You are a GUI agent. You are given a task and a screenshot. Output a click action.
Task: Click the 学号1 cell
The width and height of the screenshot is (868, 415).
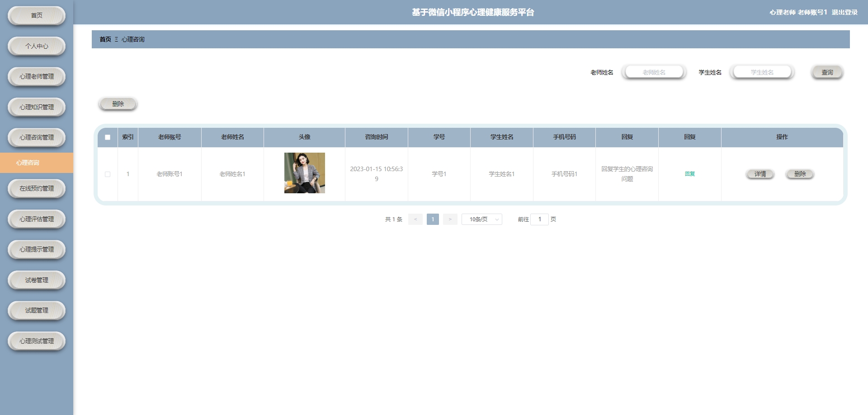click(x=439, y=174)
